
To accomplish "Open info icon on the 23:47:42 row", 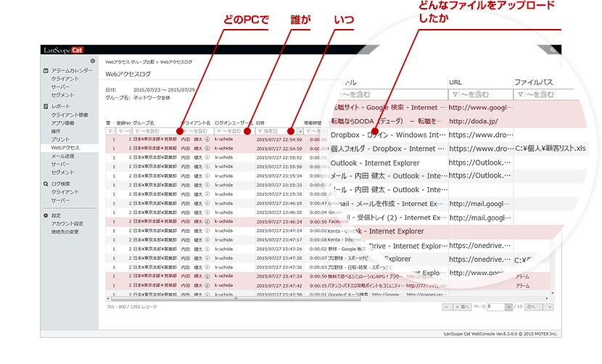I will click(207, 285).
